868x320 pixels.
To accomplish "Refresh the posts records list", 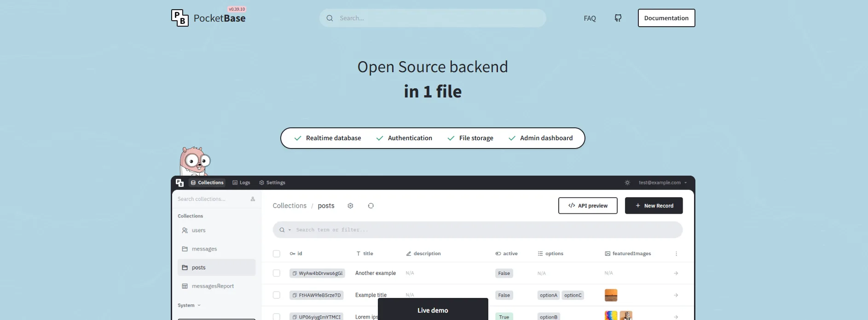I will click(370, 206).
